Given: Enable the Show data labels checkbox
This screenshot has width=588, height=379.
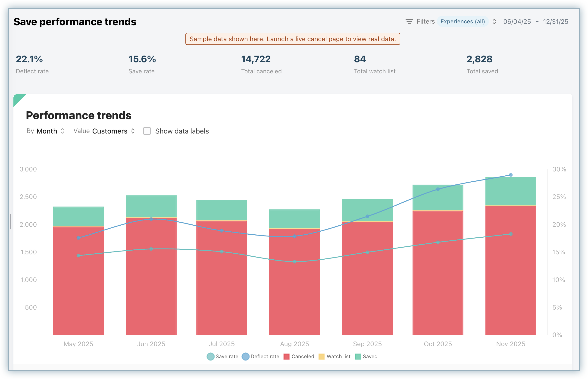Looking at the screenshot, I should [x=147, y=131].
